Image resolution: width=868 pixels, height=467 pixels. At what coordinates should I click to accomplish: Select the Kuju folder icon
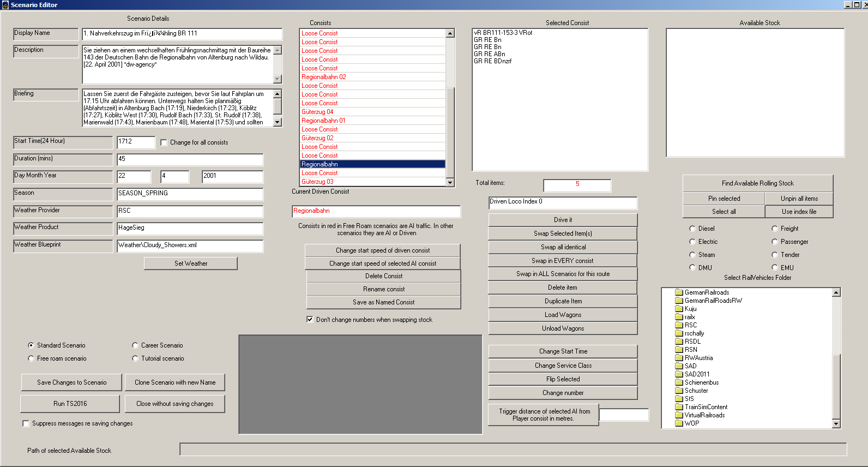point(679,309)
